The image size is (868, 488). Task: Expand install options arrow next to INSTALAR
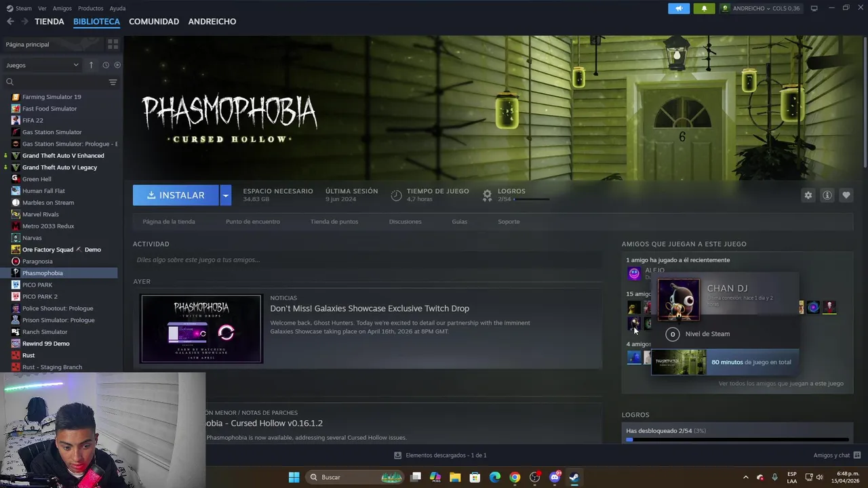pyautogui.click(x=226, y=195)
